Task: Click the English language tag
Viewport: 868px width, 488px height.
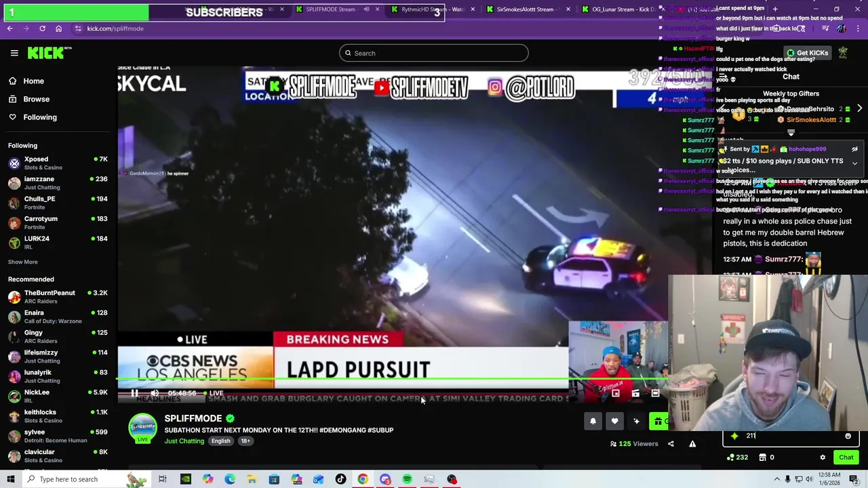Action: [220, 441]
